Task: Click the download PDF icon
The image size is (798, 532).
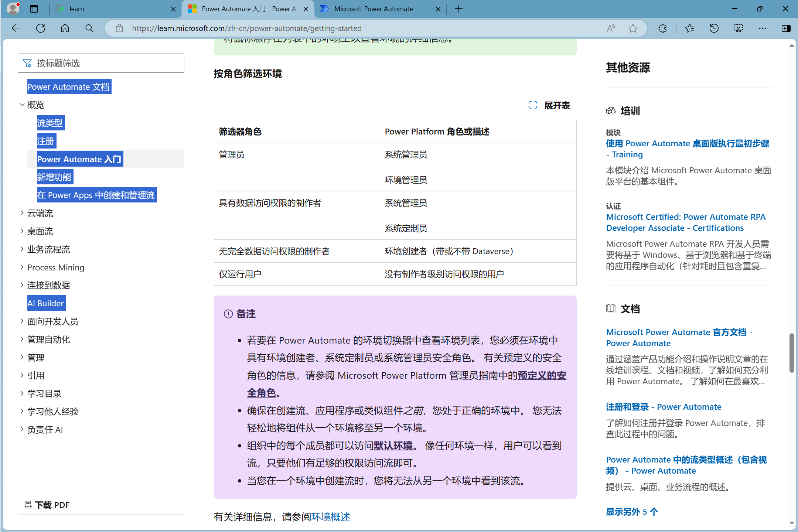Action: [28, 505]
